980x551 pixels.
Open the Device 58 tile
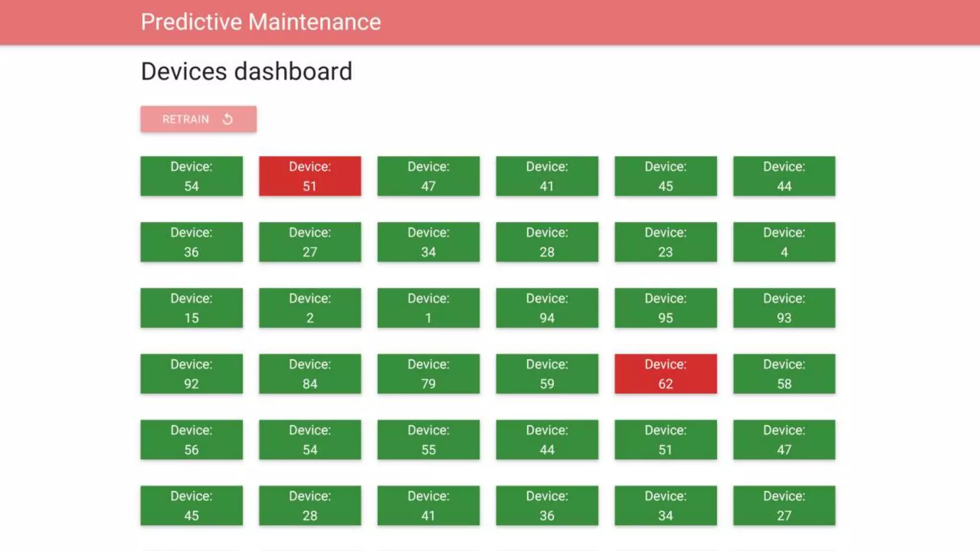pos(784,374)
